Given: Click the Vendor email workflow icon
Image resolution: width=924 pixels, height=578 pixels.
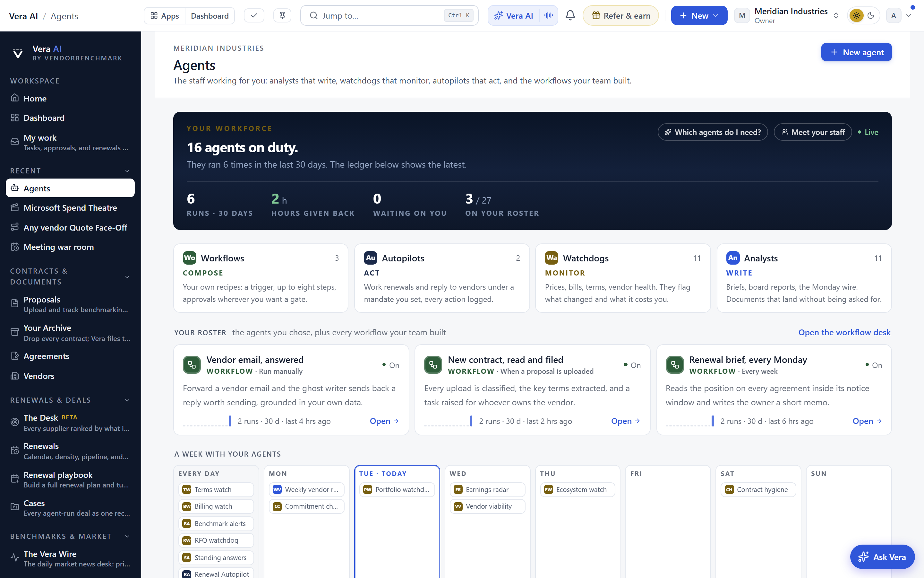Looking at the screenshot, I should (x=192, y=365).
